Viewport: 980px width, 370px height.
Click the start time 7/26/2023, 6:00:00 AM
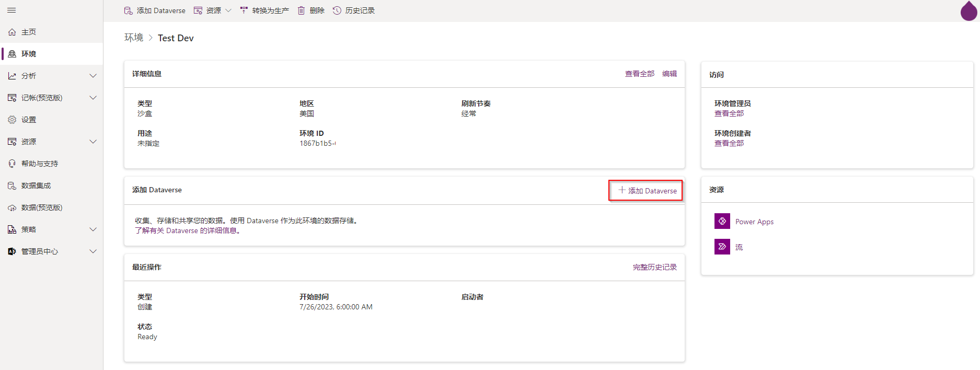[336, 307]
